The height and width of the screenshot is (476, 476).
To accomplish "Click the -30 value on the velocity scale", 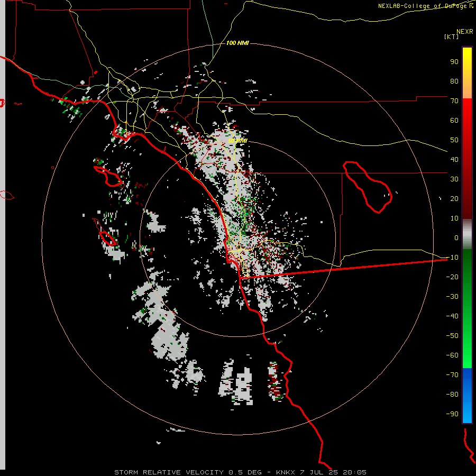I will (x=452, y=297).
